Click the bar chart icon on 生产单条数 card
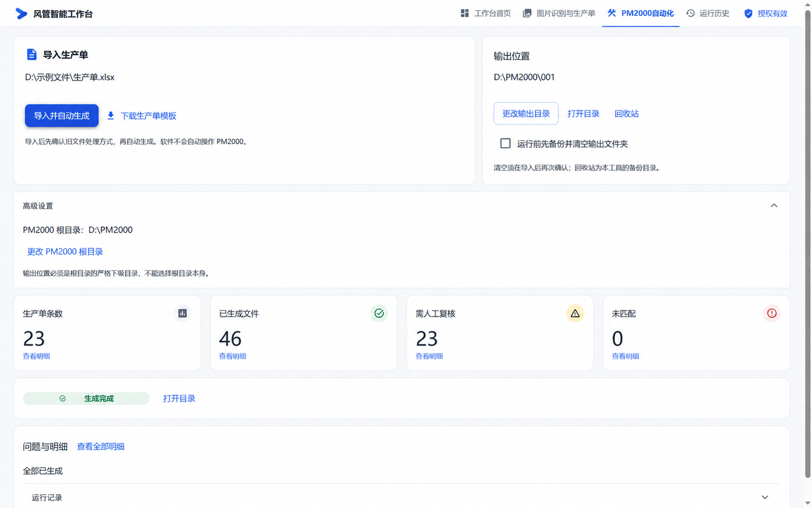The width and height of the screenshot is (812, 508). 182,313
